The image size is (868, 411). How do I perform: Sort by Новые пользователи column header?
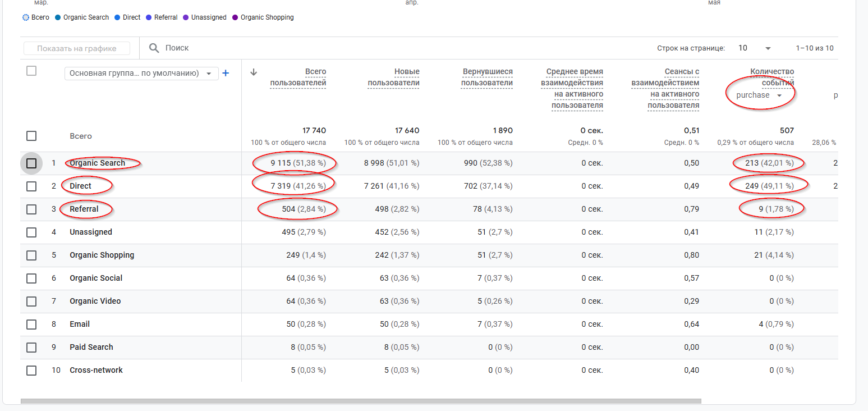393,77
